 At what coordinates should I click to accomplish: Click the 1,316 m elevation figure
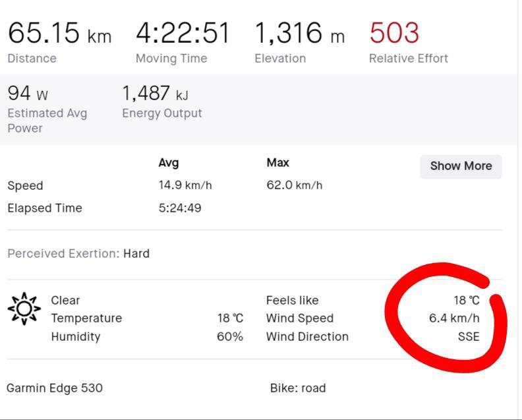pyautogui.click(x=299, y=32)
